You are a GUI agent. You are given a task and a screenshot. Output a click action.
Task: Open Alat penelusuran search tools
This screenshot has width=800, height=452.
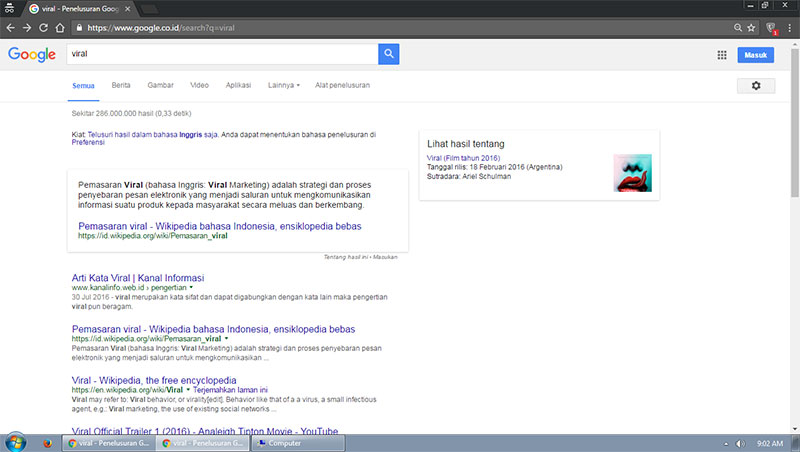pos(342,85)
